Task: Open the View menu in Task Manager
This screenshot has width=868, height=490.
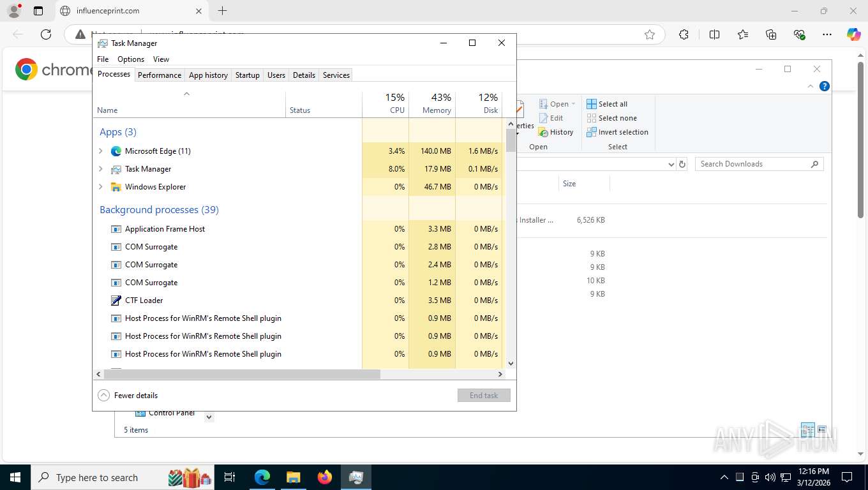Action: coord(161,59)
